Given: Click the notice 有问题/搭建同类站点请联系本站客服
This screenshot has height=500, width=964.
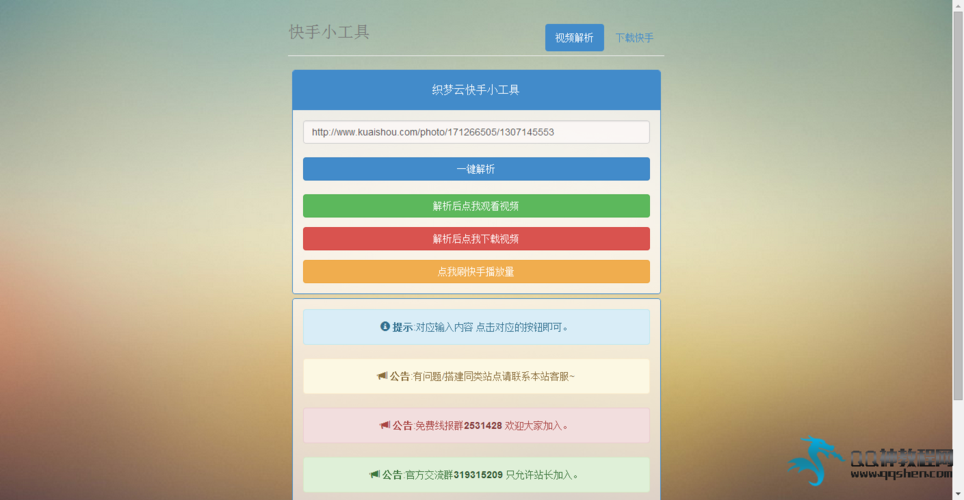Looking at the screenshot, I should 493,376.
